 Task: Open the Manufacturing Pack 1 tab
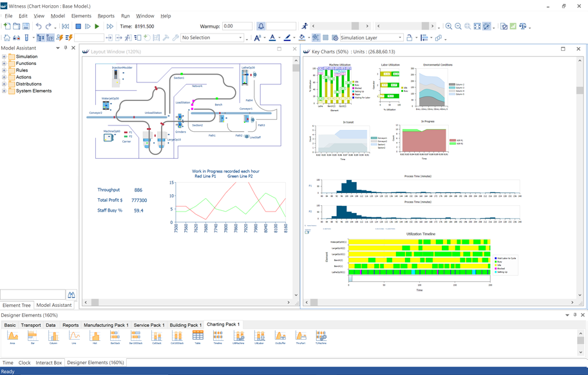[x=106, y=325]
